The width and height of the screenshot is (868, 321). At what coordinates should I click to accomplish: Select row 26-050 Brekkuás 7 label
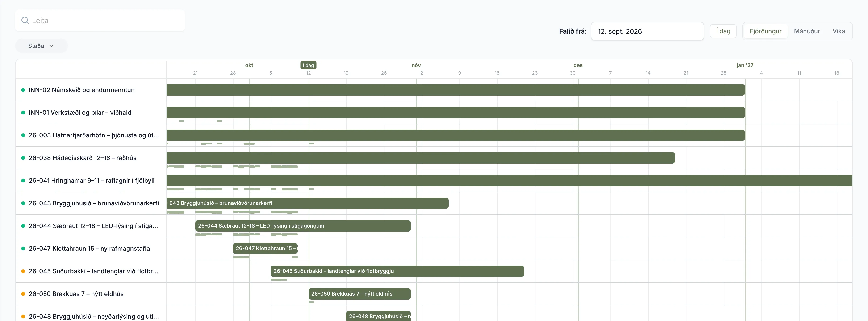pos(76,294)
